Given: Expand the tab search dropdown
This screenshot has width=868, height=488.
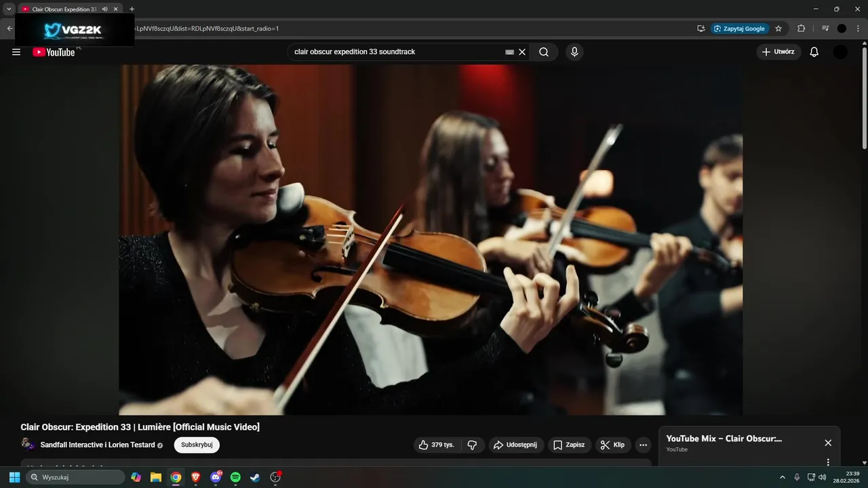Looking at the screenshot, I should 9,9.
